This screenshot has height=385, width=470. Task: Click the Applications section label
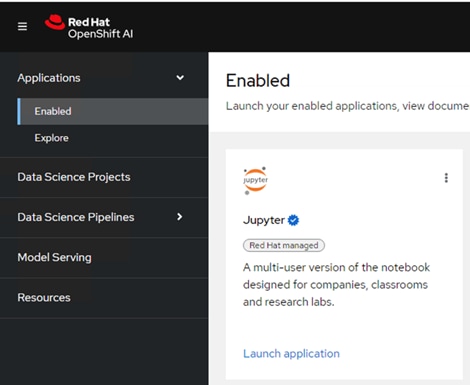(49, 78)
